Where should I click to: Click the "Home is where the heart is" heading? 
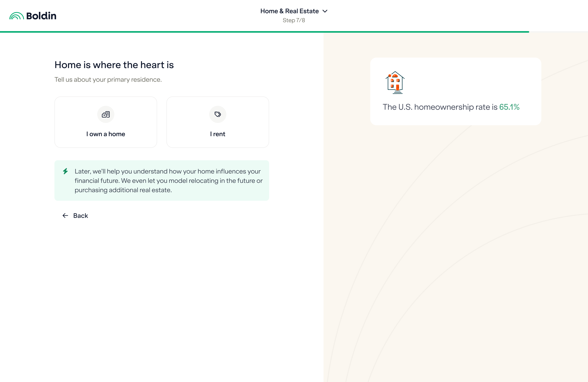click(114, 65)
